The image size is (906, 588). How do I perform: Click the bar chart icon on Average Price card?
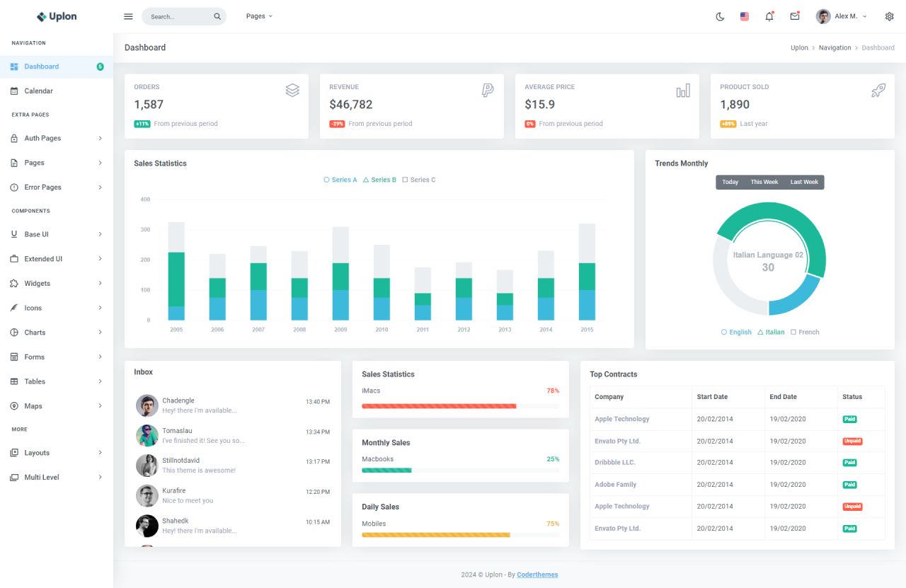pyautogui.click(x=683, y=91)
